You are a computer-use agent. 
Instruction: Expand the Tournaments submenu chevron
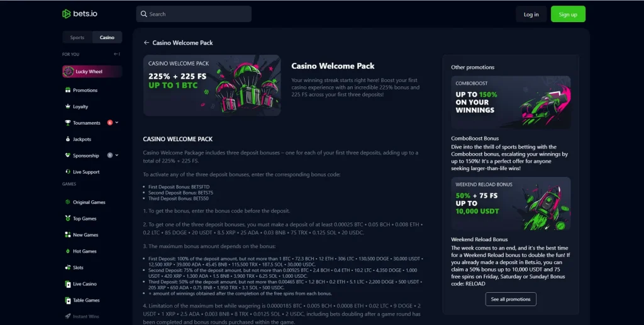coord(117,123)
